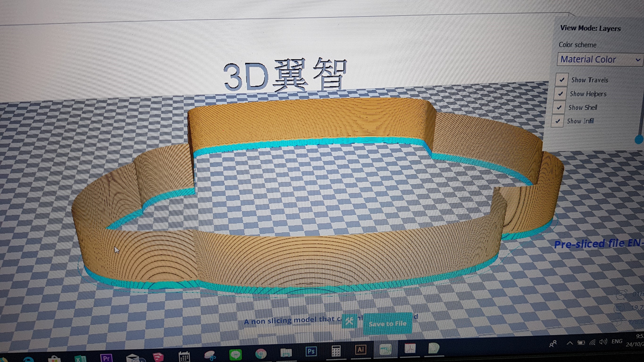Click the View Mode: Layers header
This screenshot has width=644, height=362.
[590, 28]
